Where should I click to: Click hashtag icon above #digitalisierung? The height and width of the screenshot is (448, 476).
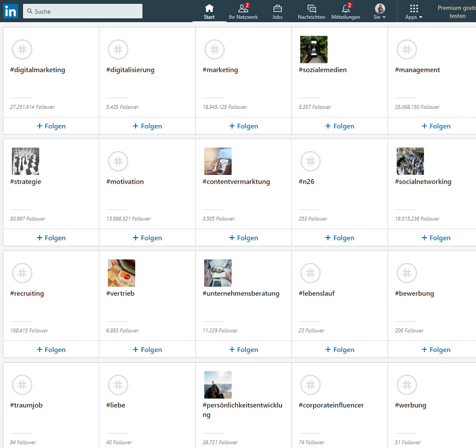point(118,49)
